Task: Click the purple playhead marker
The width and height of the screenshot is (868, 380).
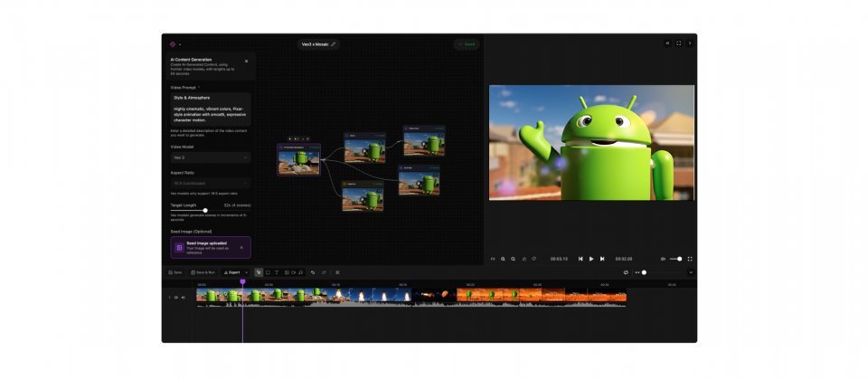Action: point(242,282)
